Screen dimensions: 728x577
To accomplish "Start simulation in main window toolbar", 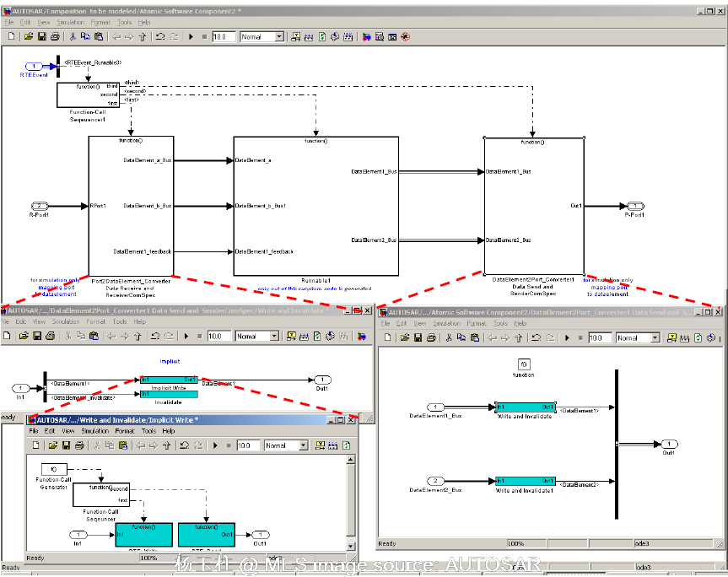I will 191,36.
